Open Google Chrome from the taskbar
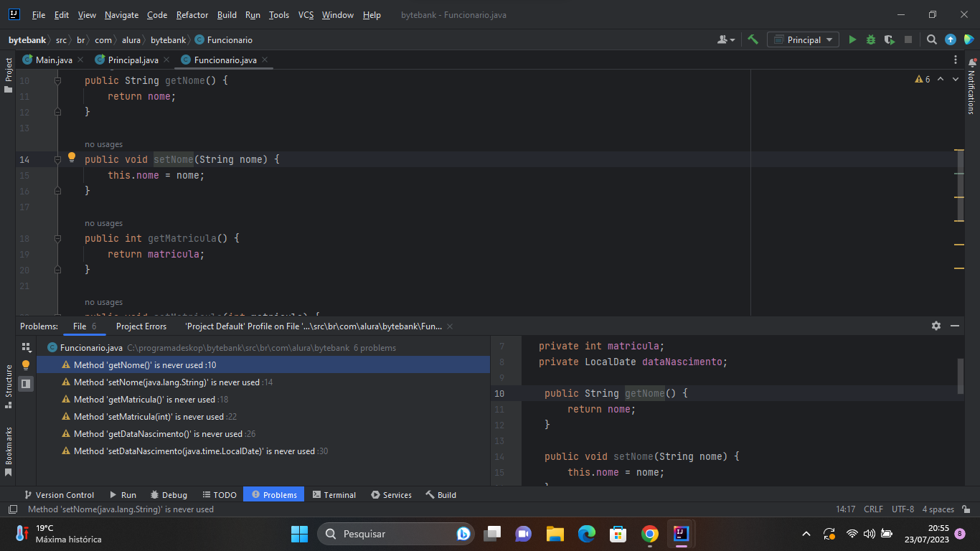This screenshot has width=980, height=551. (x=650, y=534)
